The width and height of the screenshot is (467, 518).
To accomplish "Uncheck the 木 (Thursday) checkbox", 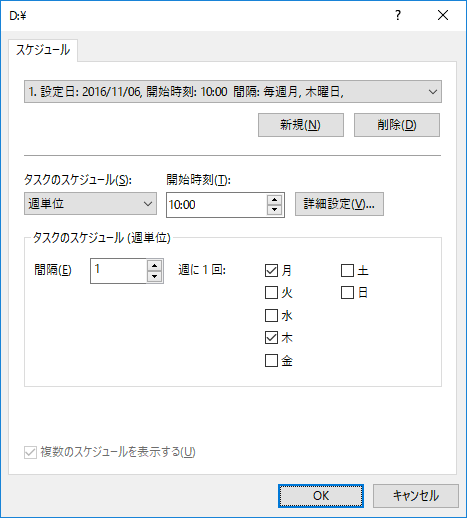I will tap(271, 338).
